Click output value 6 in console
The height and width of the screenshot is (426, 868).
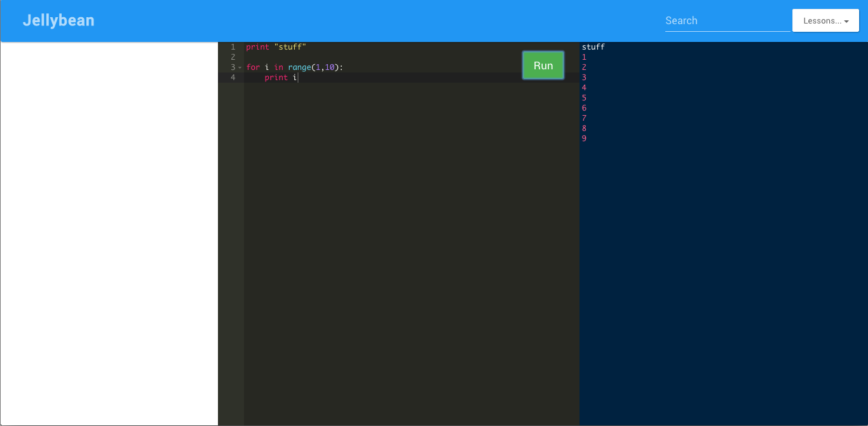click(584, 108)
